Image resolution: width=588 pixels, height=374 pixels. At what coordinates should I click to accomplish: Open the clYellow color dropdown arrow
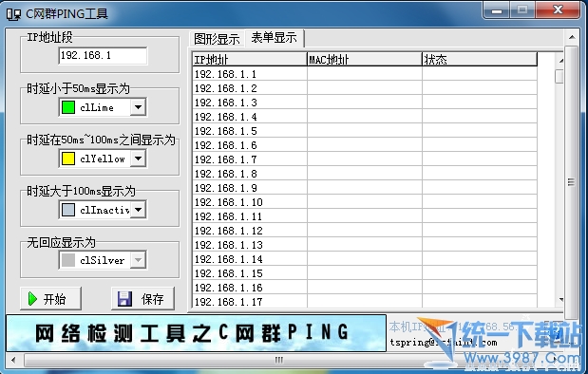click(x=139, y=159)
